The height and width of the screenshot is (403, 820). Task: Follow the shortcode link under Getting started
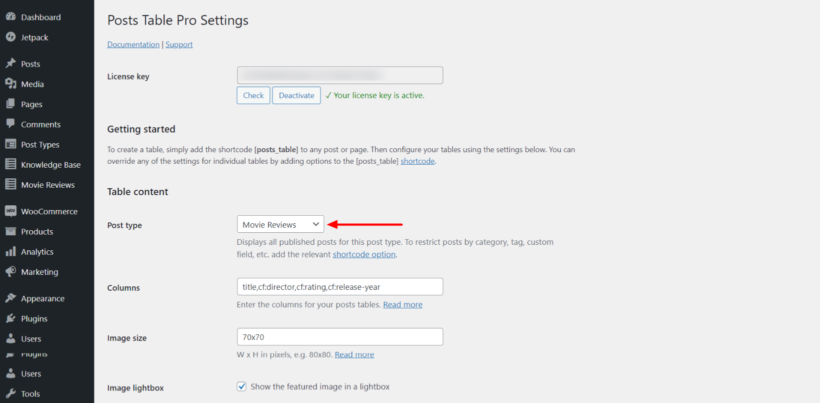[418, 162]
